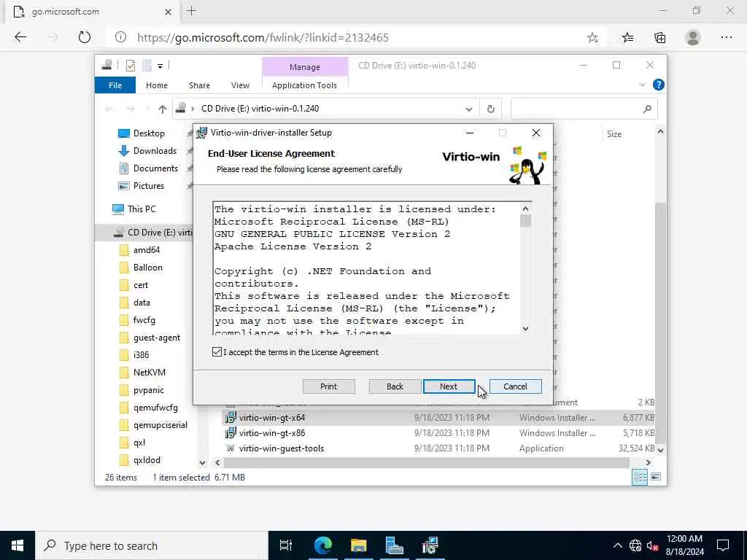Go Back in the setup wizard
Image resolution: width=747 pixels, height=560 pixels.
pos(395,386)
